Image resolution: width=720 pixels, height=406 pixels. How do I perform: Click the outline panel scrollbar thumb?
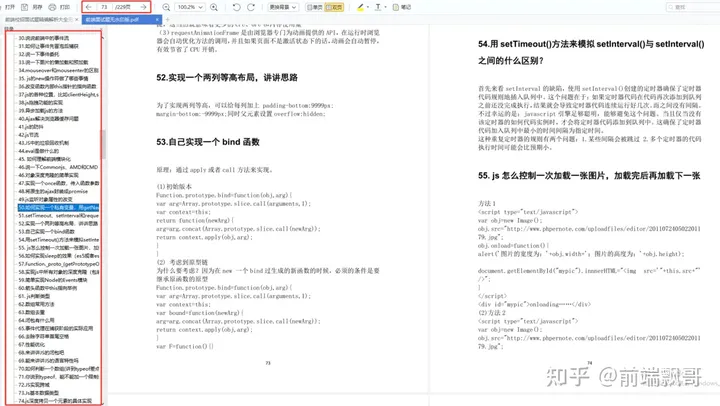pos(103,144)
